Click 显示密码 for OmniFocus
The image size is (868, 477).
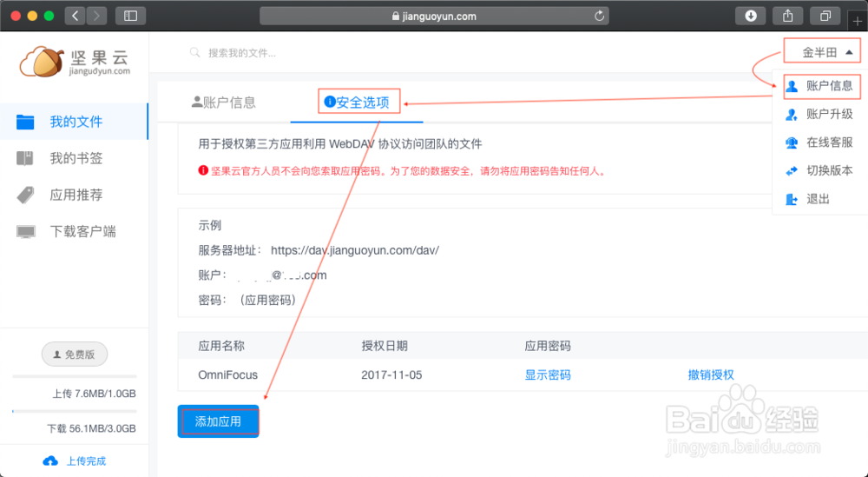coord(548,375)
